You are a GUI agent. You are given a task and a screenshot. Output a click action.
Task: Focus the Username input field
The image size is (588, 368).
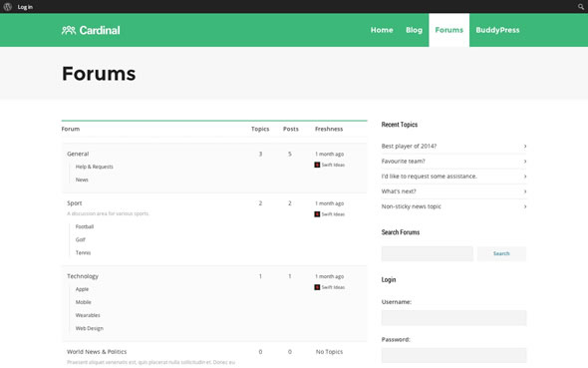point(453,318)
